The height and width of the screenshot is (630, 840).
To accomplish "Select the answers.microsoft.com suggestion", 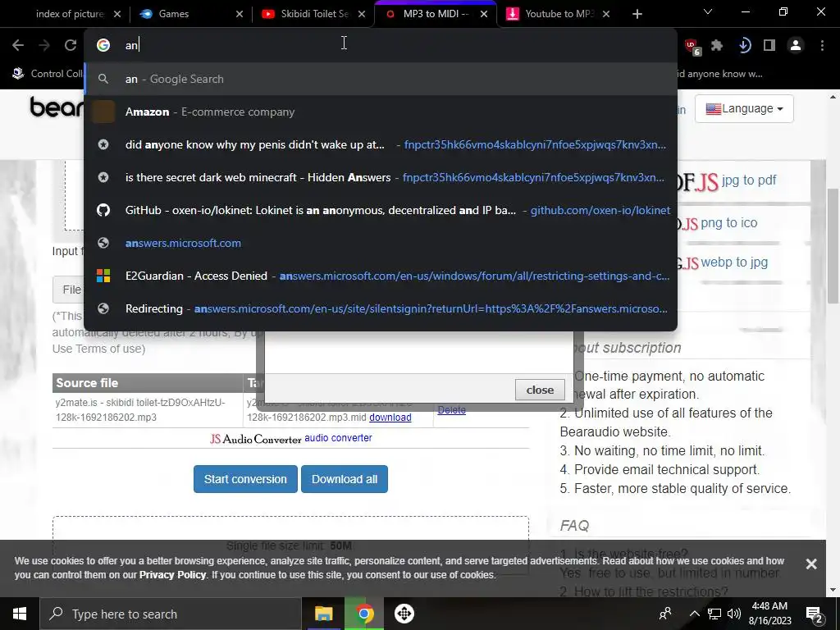I will (381, 243).
